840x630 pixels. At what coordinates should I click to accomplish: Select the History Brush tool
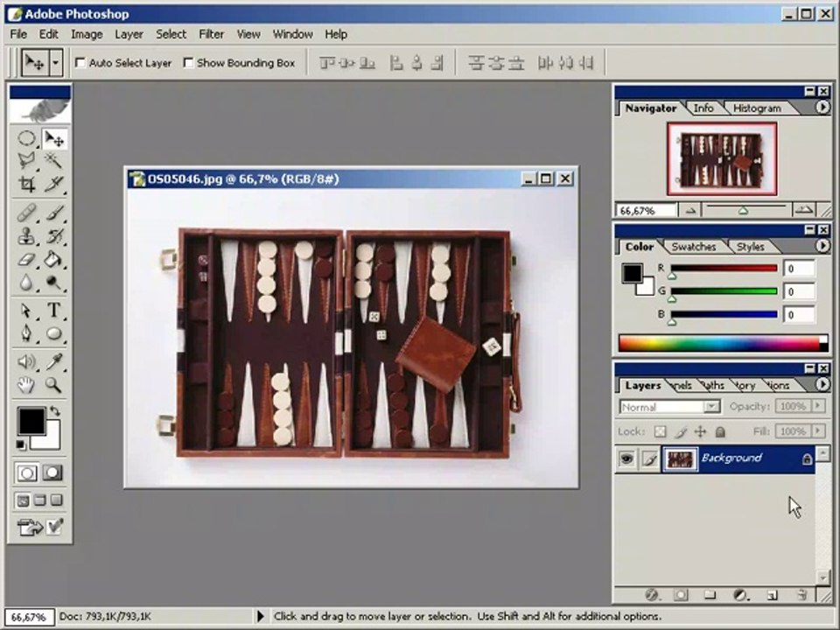(x=54, y=235)
